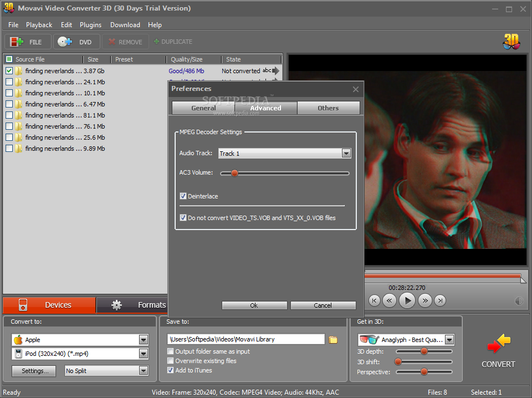The width and height of the screenshot is (532, 398).
Task: Click the Perspective slider handle
Action: tap(424, 372)
